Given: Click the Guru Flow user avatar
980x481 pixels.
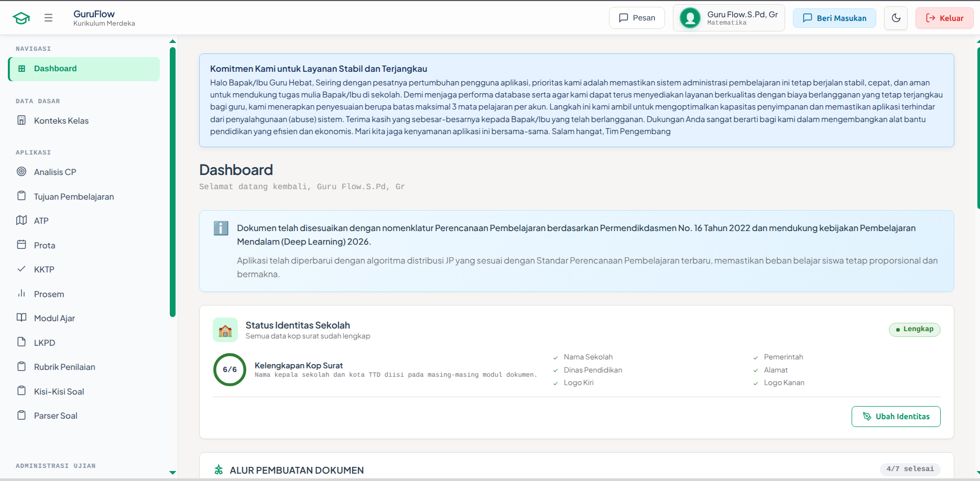Looking at the screenshot, I should pyautogui.click(x=690, y=18).
